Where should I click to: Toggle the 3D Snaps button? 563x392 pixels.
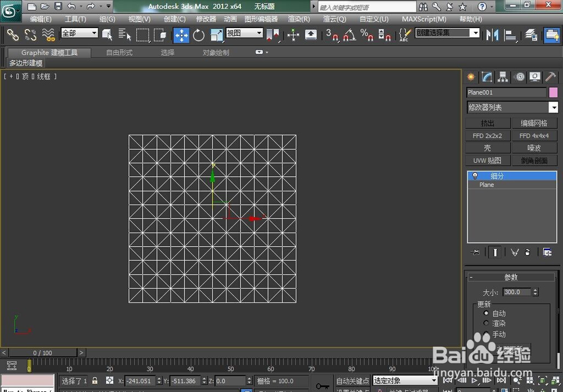pyautogui.click(x=333, y=35)
